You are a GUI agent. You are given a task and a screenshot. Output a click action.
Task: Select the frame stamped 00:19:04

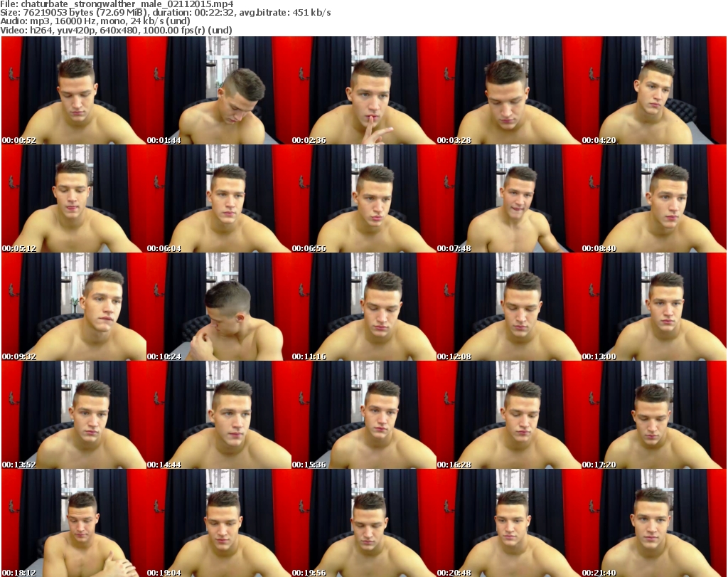219,523
